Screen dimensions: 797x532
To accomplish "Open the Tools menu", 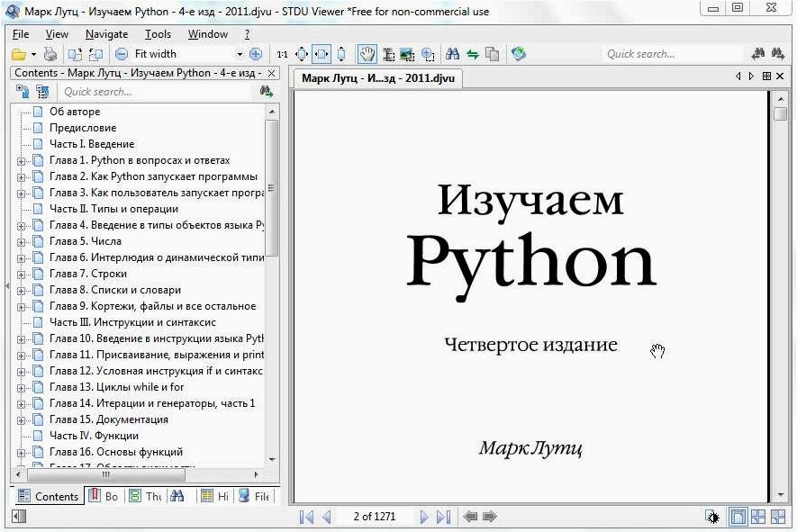I will click(x=158, y=34).
